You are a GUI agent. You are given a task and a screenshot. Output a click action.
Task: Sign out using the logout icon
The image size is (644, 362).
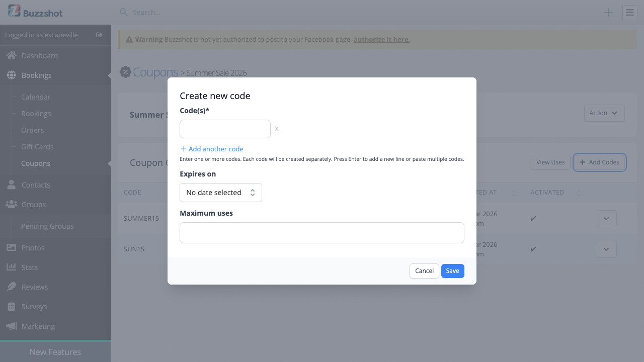click(99, 35)
